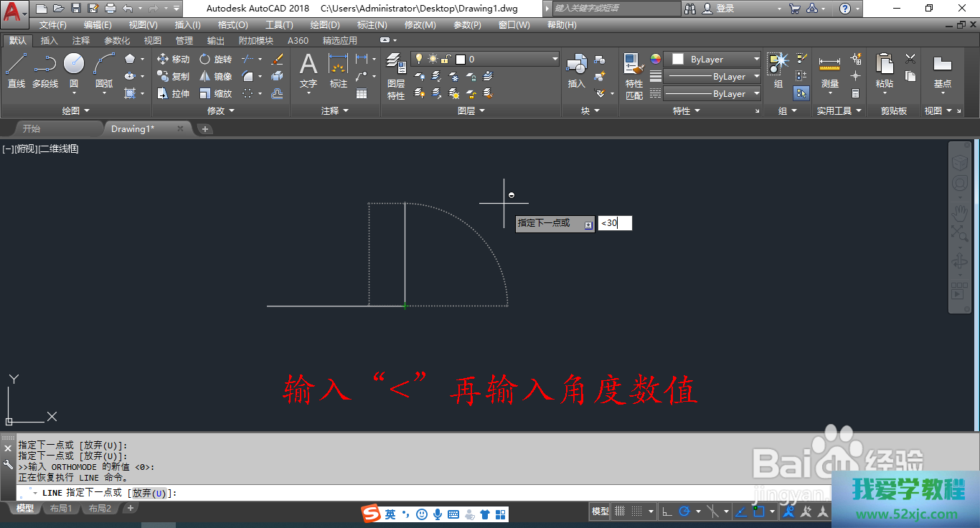Click the 模型 button in status bar
This screenshot has height=528, width=980.
(600, 511)
